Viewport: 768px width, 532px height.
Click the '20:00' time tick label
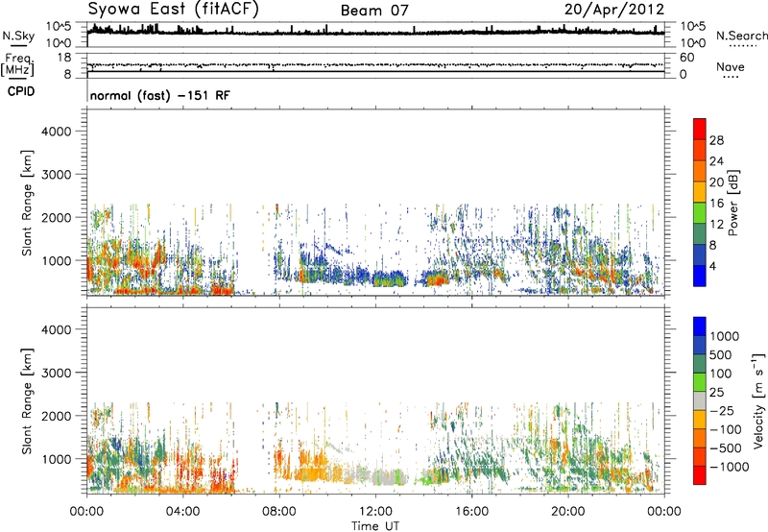click(x=568, y=512)
